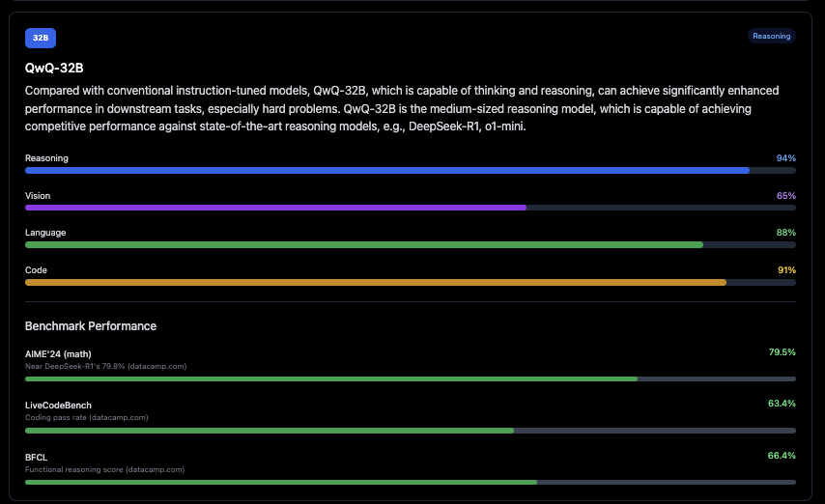Click the blue 32B size badge
825x504 pixels.
coord(41,38)
